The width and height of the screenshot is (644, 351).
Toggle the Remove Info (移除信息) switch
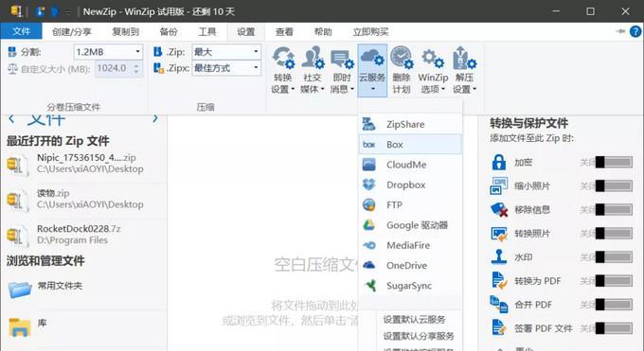click(x=614, y=210)
